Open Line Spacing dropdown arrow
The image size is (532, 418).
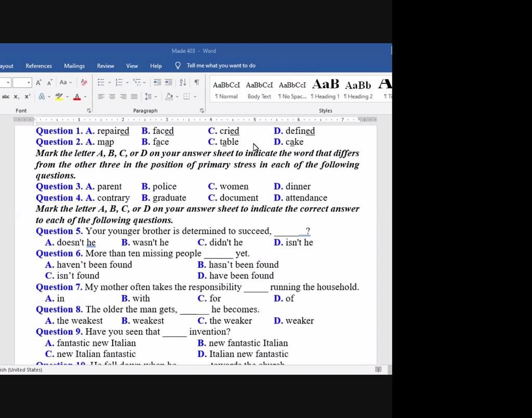[156, 97]
